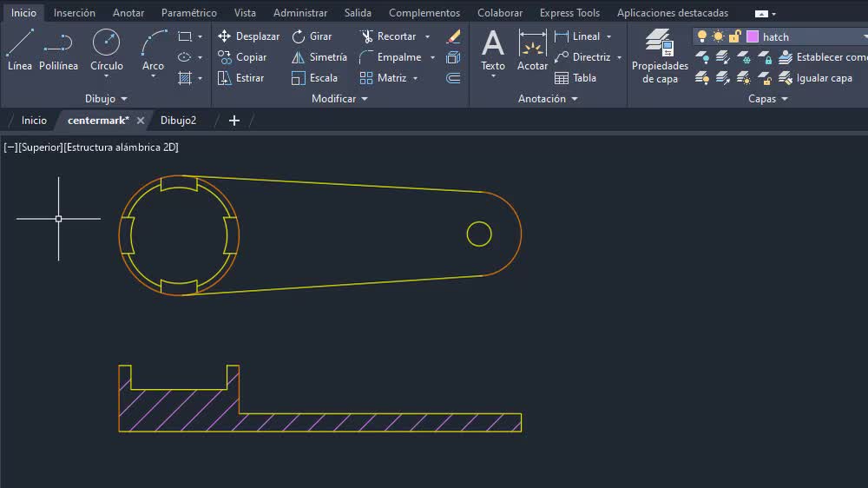This screenshot has height=488, width=868.
Task: Switch to Salida ribbon tab
Action: (358, 13)
